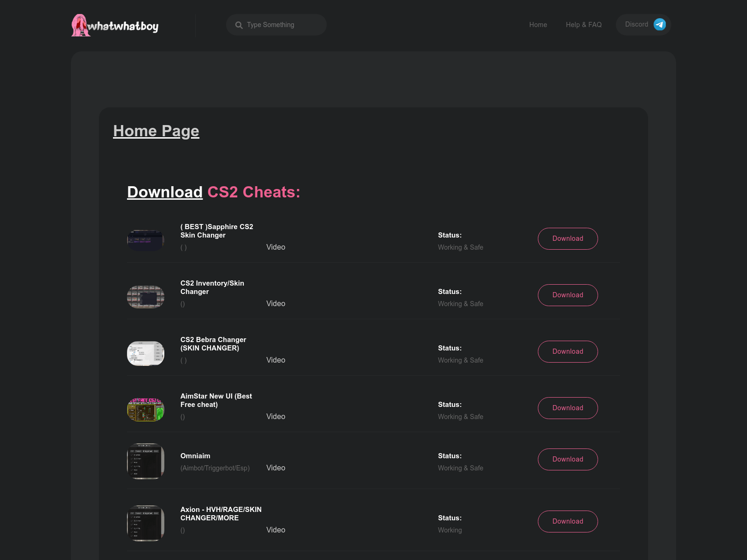Click the Home Page heading link

click(x=156, y=131)
